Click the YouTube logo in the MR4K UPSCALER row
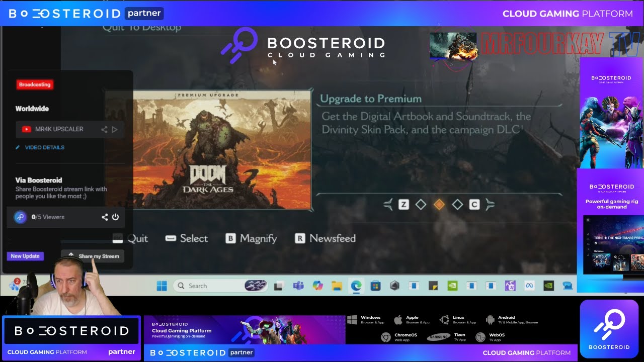Screen dimensions: 644x362 (x=26, y=129)
